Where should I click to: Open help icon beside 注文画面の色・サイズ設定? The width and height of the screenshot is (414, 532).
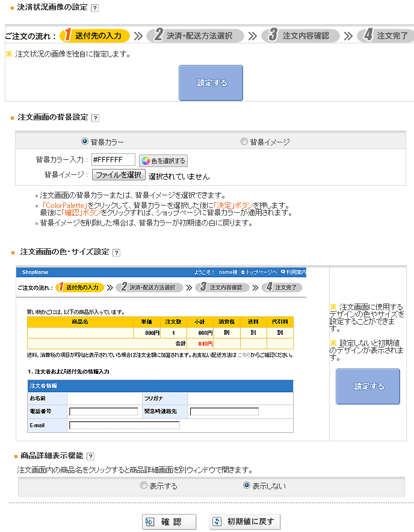click(117, 252)
